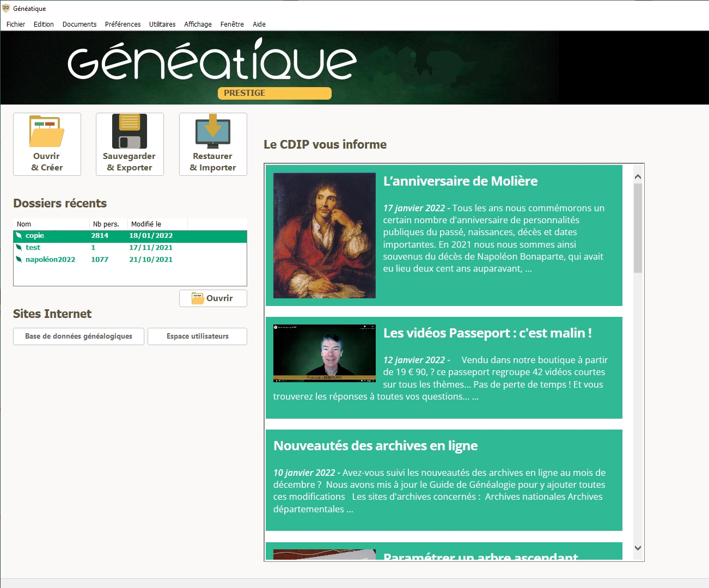709x588 pixels.
Task: Click the Restaurer & Importer monitor icon
Action: [213, 131]
